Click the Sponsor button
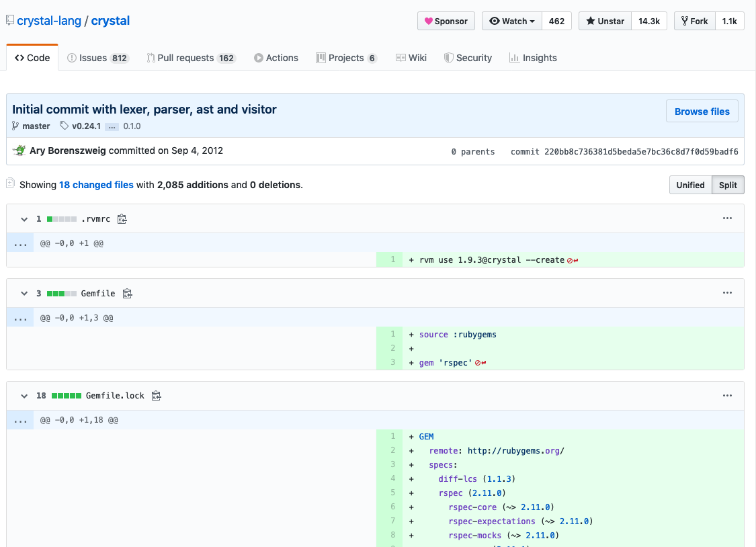756x547 pixels. [446, 22]
